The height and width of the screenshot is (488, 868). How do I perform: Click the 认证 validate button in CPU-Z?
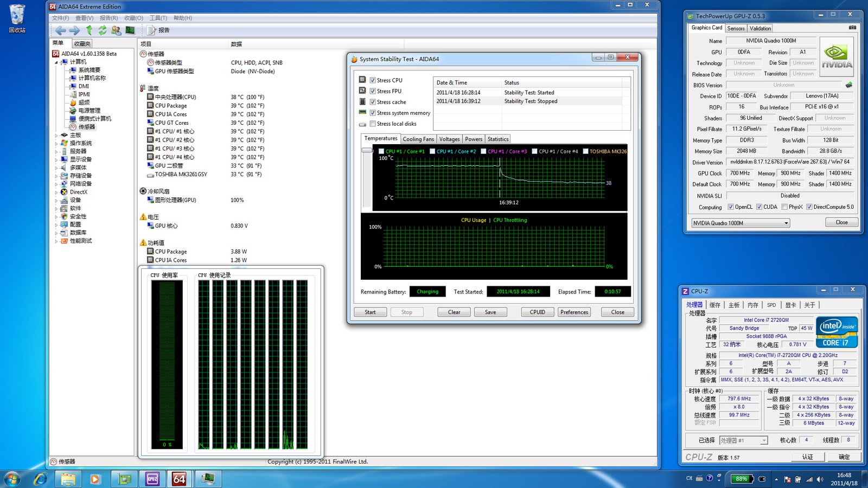pyautogui.click(x=808, y=457)
